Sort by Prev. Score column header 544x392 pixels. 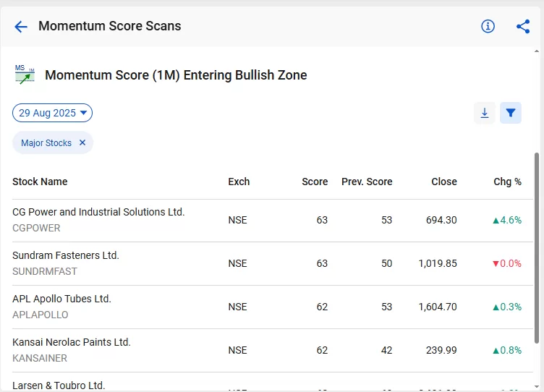(367, 182)
